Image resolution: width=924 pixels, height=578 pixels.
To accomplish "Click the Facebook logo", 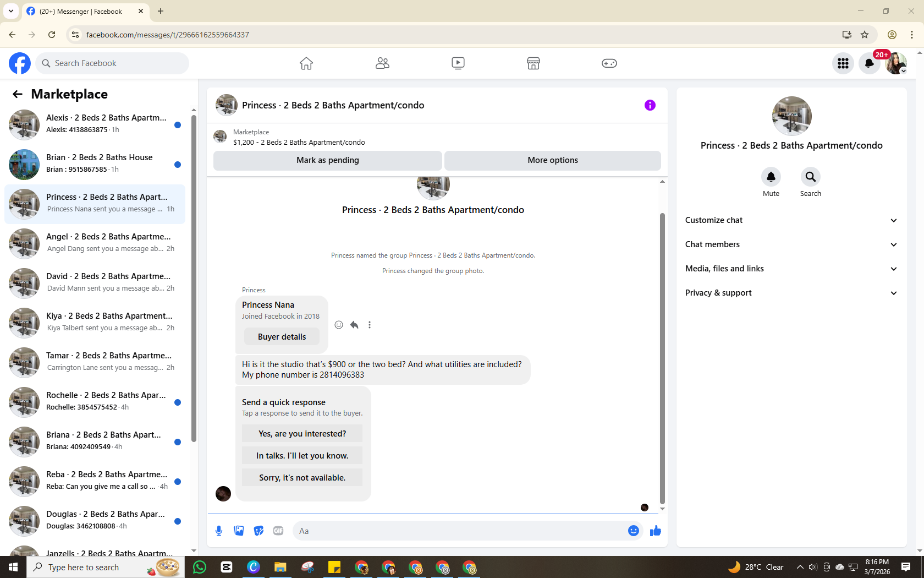I will [x=20, y=63].
